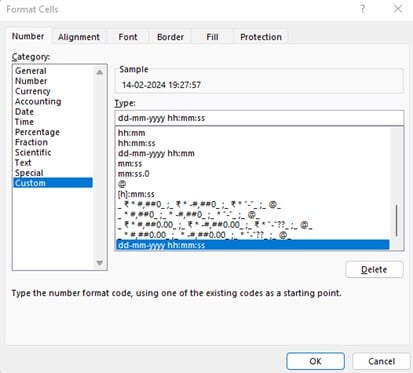This screenshot has width=413, height=373.
Task: Close the Format Cells dialog
Action: pos(398,9)
